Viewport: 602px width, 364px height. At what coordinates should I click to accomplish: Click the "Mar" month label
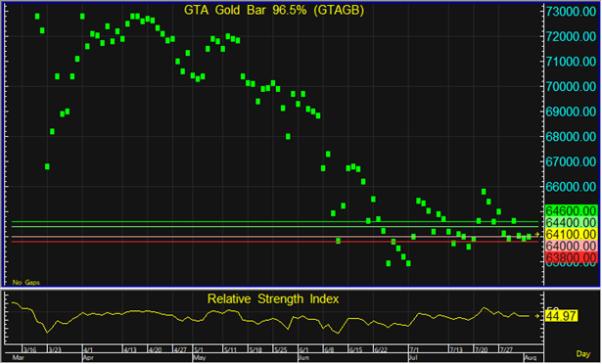pos(18,357)
